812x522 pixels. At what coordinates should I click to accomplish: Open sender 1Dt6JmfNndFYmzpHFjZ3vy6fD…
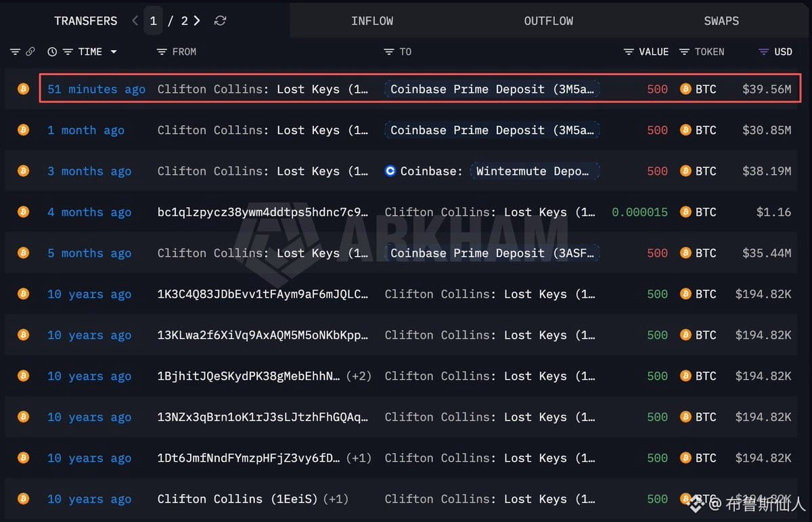249,458
